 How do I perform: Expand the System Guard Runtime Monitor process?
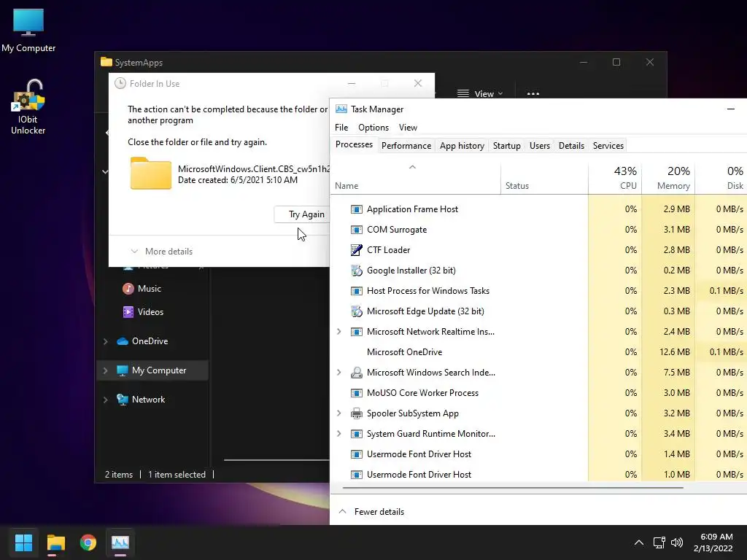click(x=338, y=434)
